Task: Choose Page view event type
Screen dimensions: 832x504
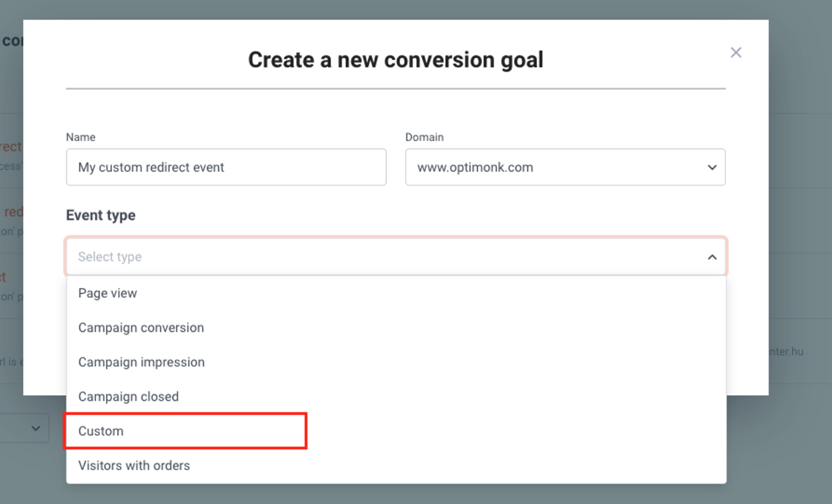Action: [x=396, y=293]
